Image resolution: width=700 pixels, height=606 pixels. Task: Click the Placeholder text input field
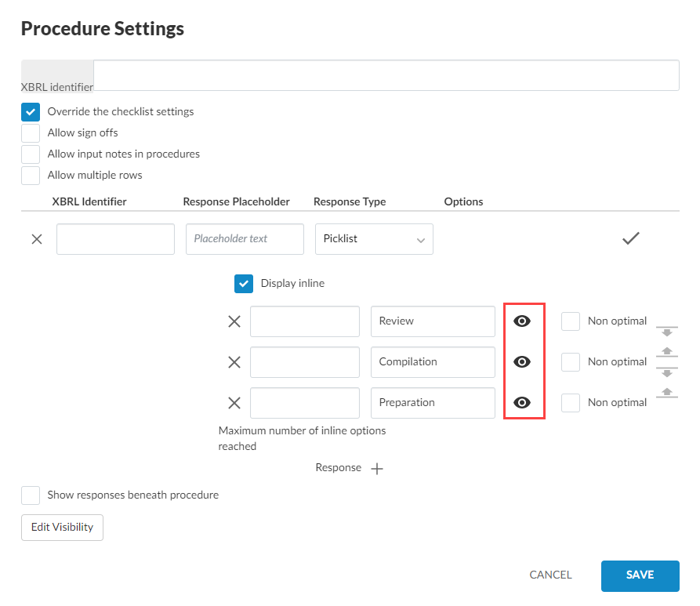click(x=245, y=239)
